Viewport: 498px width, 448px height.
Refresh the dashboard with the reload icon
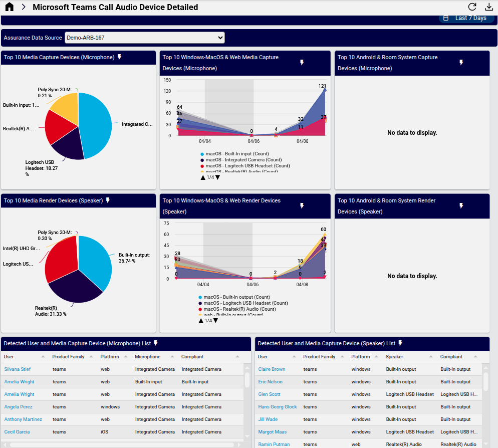pos(472,7)
